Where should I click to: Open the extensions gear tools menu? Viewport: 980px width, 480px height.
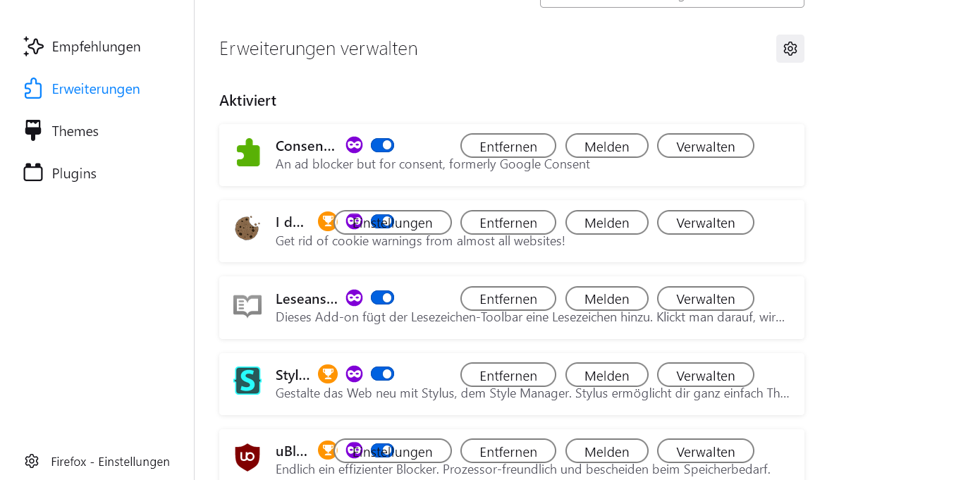coord(790,49)
